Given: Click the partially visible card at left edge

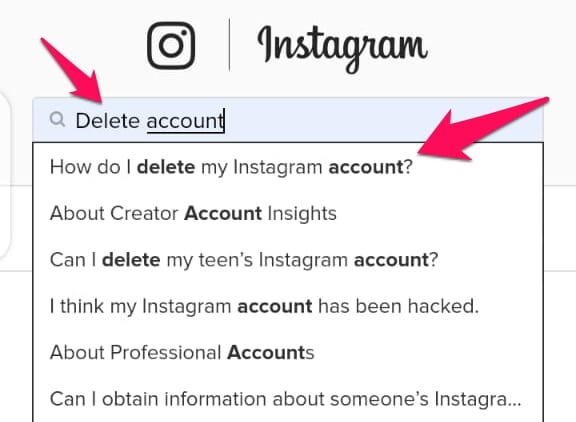Looking at the screenshot, I should [x=4, y=176].
